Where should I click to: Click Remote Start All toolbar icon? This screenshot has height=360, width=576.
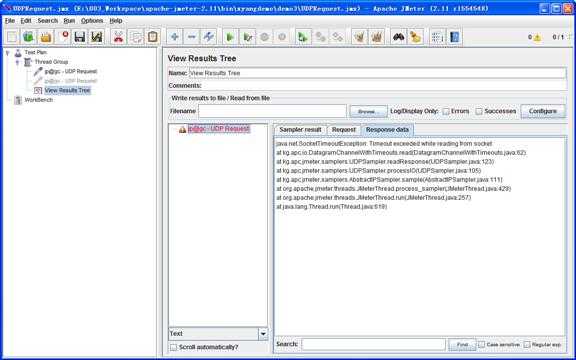(303, 37)
